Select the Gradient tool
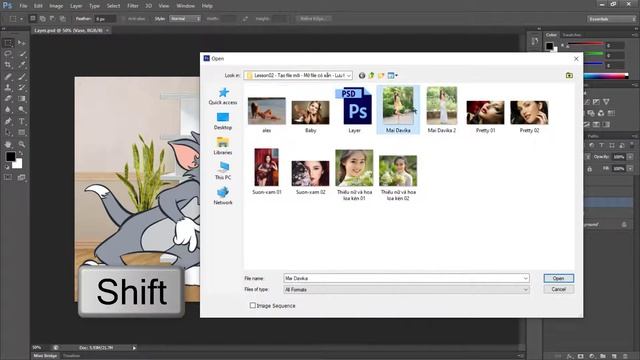 click(x=22, y=99)
